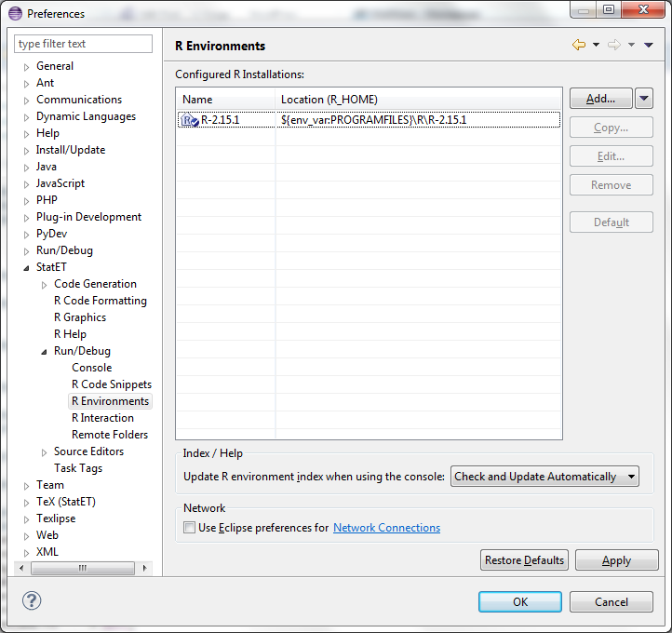This screenshot has height=633, width=672.
Task: Open back history dropdown arrow
Action: pyautogui.click(x=596, y=45)
